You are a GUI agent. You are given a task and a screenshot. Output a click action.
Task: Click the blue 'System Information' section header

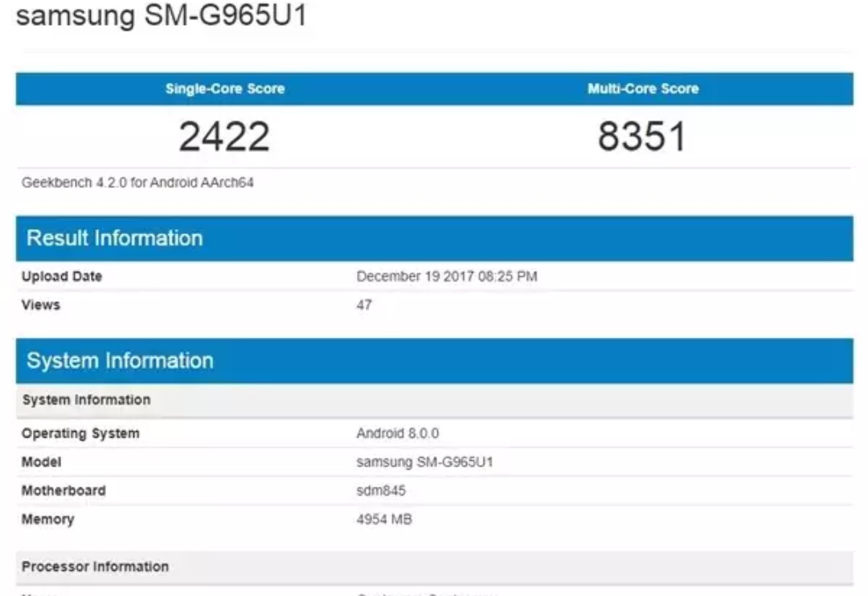tap(435, 361)
